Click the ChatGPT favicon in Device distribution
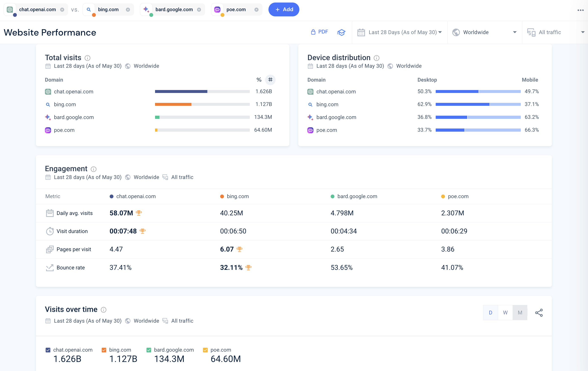588x371 pixels. (x=310, y=91)
